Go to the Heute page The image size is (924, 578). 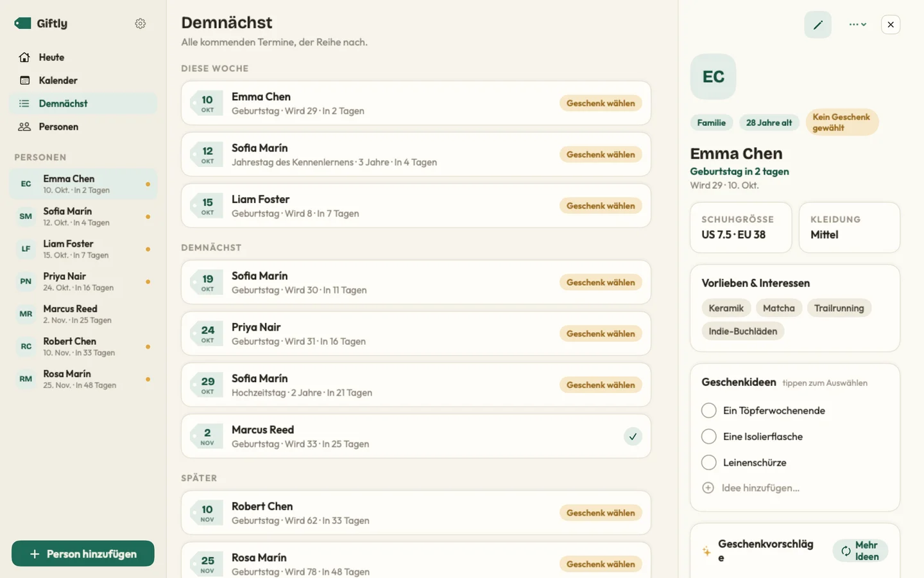click(83, 57)
